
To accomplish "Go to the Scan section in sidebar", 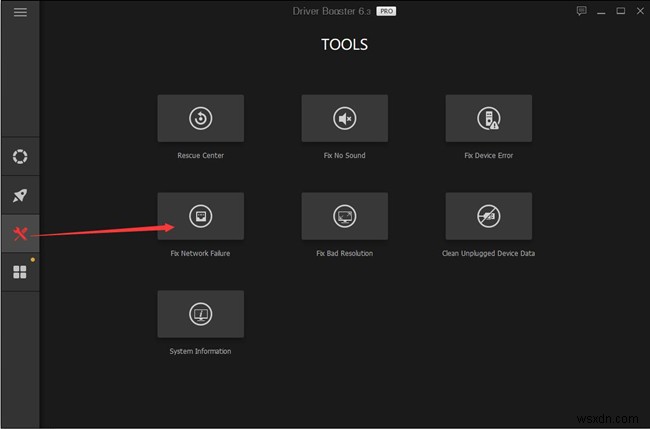I will [x=20, y=157].
